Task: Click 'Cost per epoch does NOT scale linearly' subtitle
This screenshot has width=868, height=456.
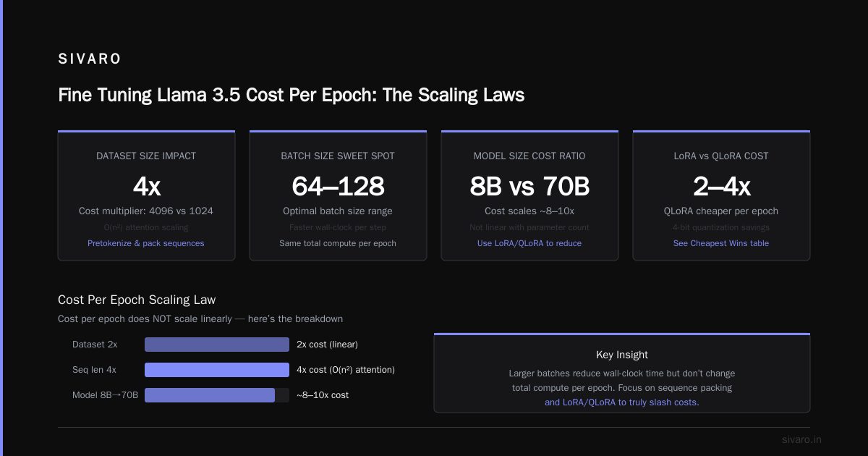Action: 200,318
